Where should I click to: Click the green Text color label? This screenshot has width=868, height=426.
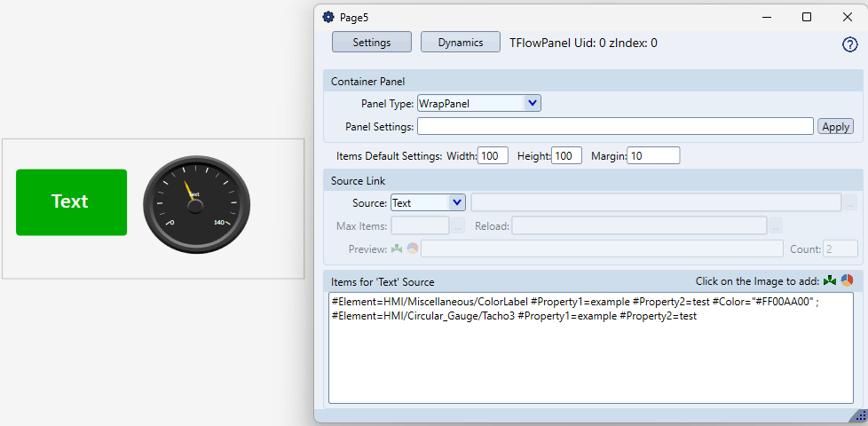71,201
